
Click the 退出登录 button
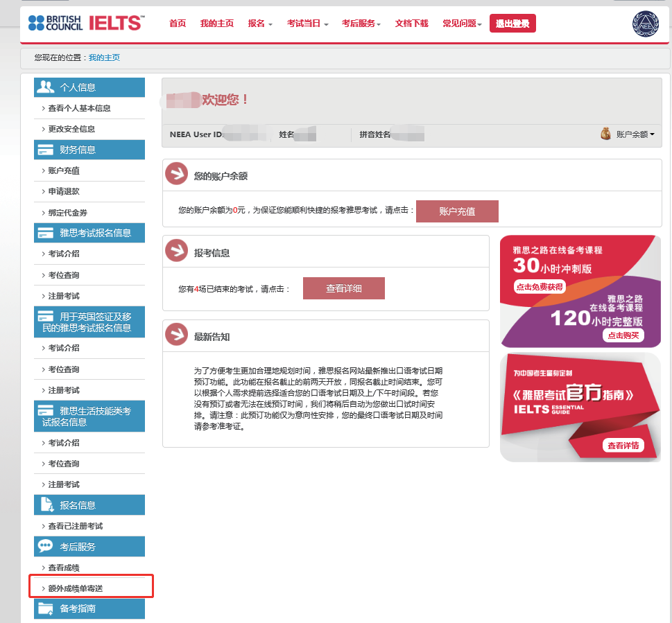(512, 24)
